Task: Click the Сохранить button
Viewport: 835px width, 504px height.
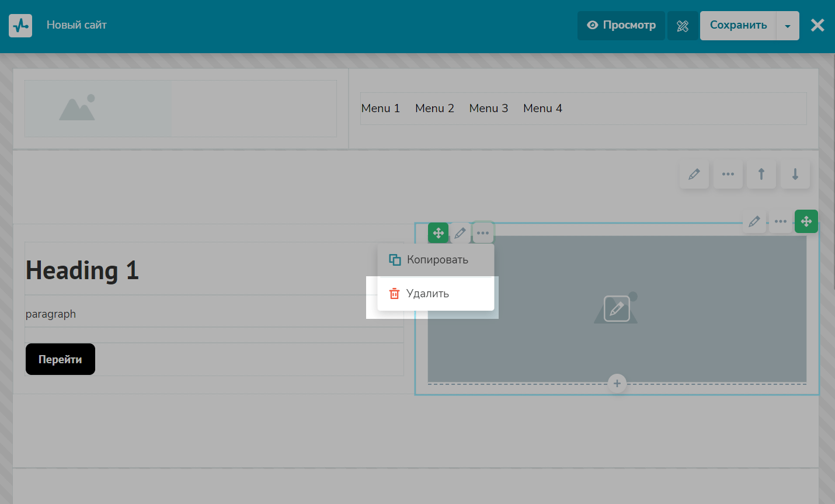Action: pyautogui.click(x=738, y=26)
